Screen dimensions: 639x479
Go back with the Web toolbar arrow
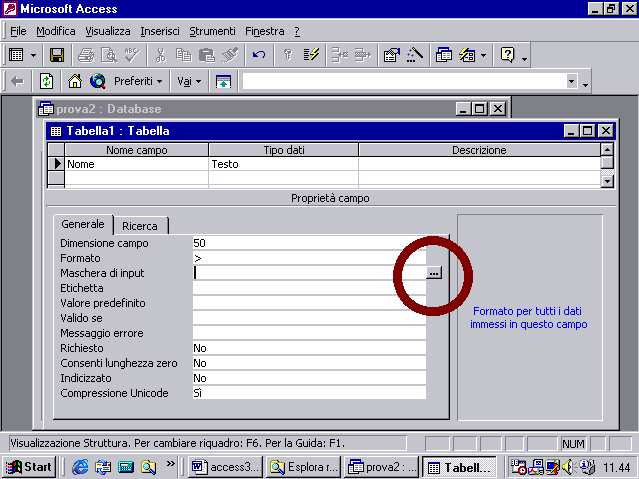click(17, 81)
